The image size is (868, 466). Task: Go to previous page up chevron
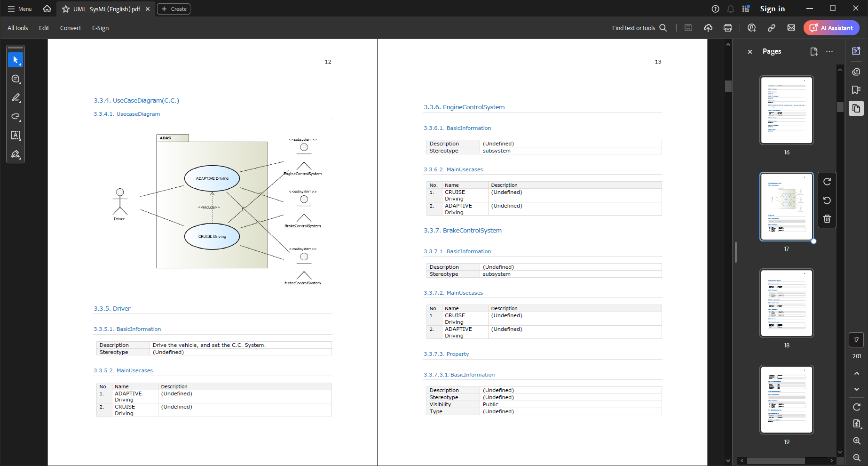[856, 373]
